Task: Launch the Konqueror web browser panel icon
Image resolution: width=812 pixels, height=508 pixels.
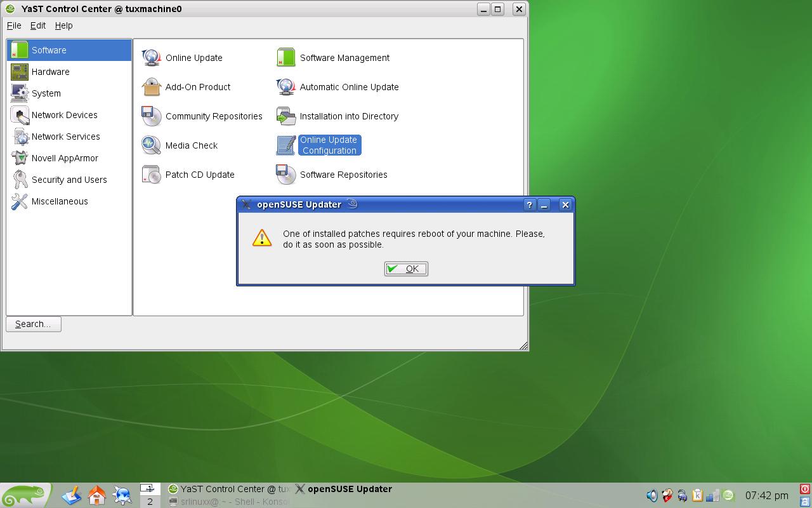Action: point(122,495)
